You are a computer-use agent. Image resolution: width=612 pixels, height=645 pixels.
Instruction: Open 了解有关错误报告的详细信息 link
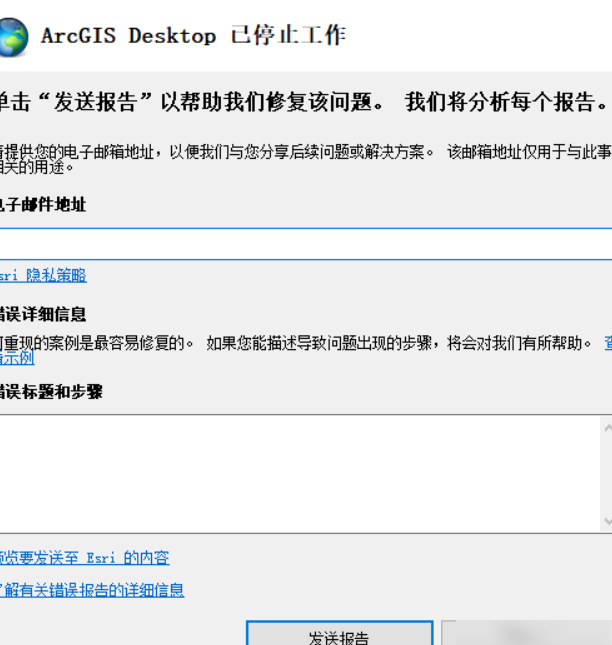(x=92, y=590)
